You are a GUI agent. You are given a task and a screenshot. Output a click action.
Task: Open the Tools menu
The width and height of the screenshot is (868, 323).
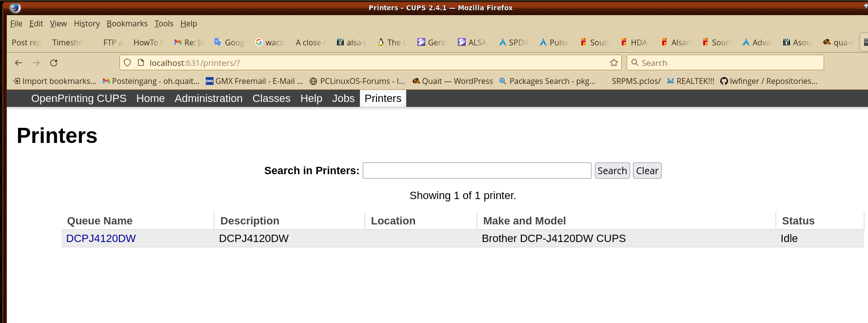(x=164, y=23)
